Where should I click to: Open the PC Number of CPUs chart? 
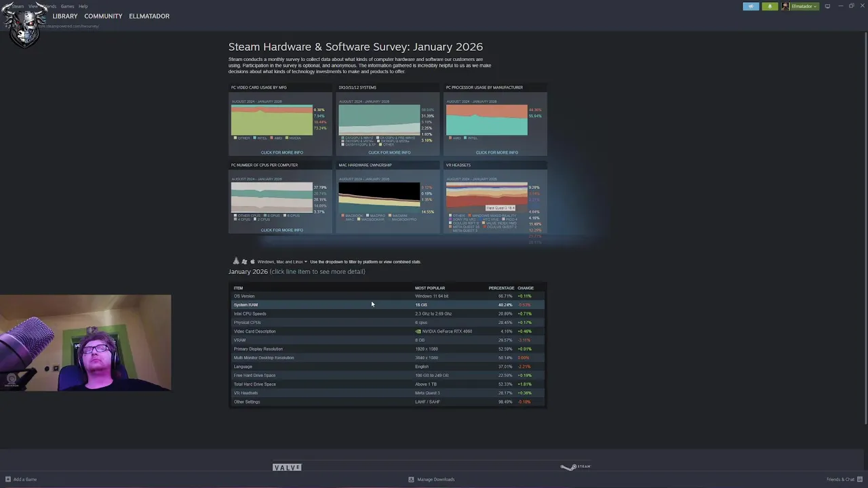(281, 199)
